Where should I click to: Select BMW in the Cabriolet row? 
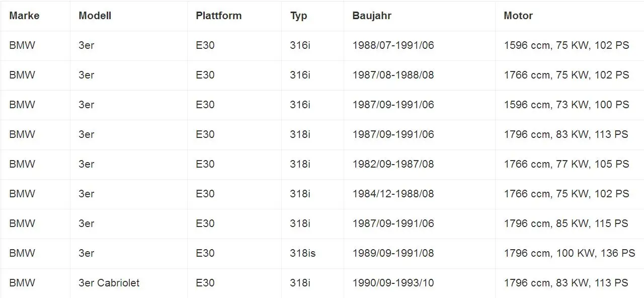click(22, 283)
